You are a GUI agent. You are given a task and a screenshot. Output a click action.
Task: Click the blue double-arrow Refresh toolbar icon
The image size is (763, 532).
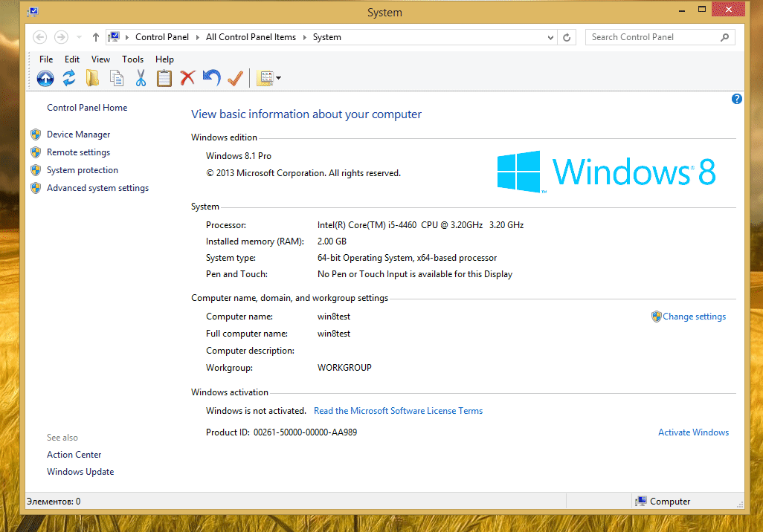[x=69, y=78]
